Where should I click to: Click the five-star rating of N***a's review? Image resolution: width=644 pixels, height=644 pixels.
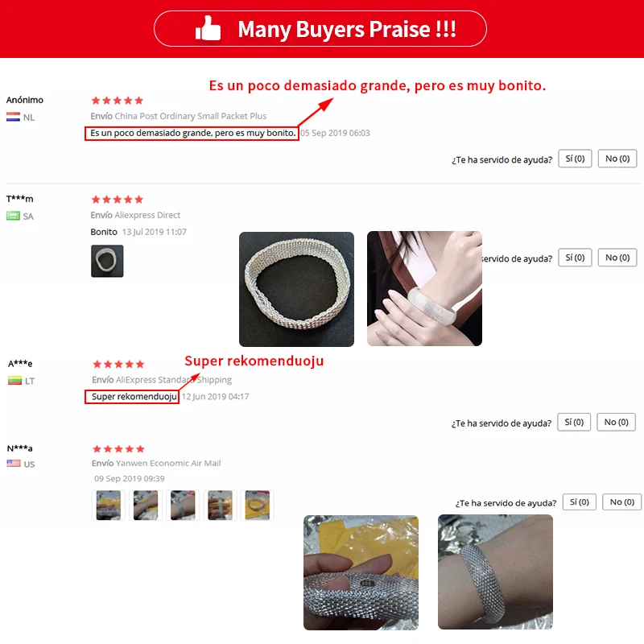[118, 449]
